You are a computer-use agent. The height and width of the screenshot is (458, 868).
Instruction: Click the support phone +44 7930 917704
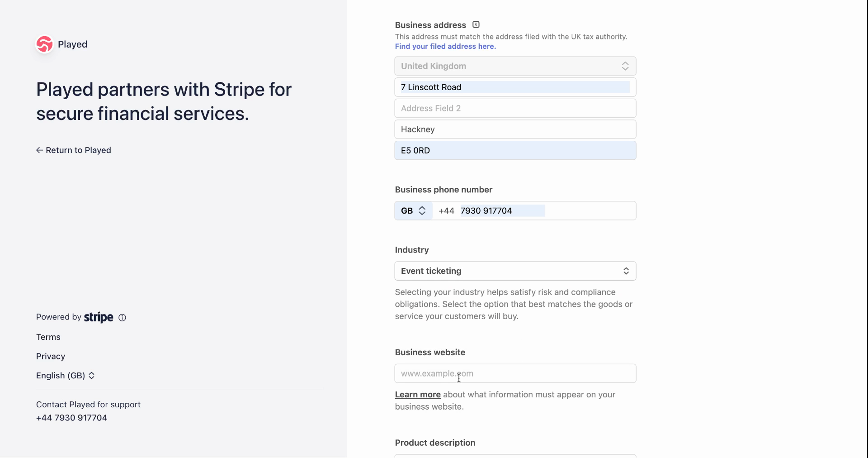[72, 418]
